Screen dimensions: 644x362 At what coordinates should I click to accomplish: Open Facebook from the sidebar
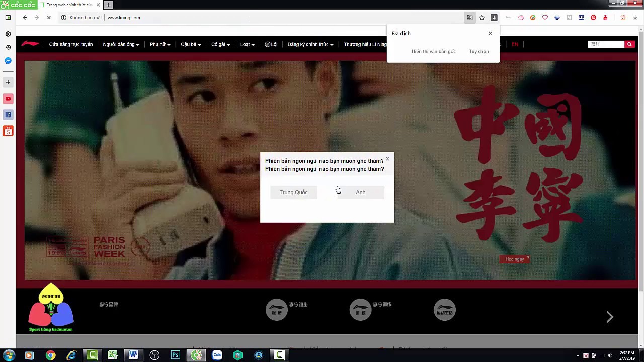pyautogui.click(x=8, y=115)
